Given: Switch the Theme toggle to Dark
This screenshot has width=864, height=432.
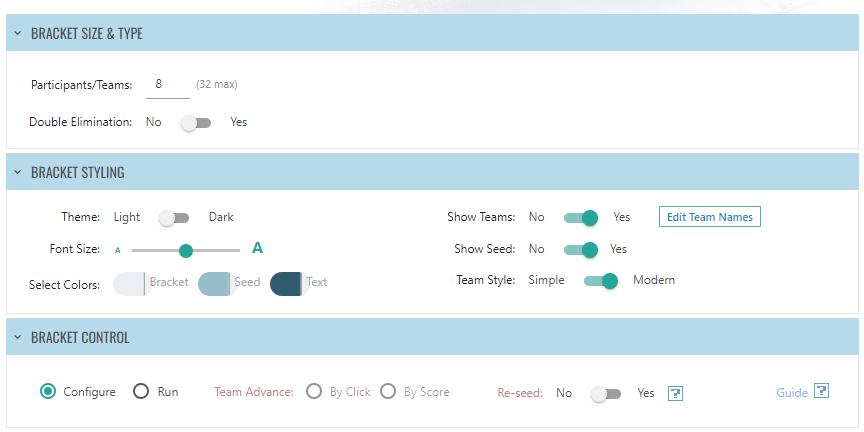Looking at the screenshot, I should tap(174, 217).
